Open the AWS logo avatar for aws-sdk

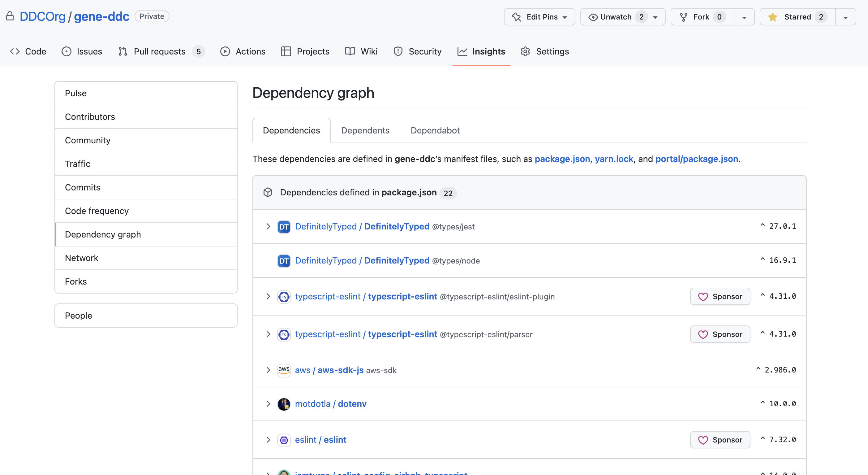284,370
